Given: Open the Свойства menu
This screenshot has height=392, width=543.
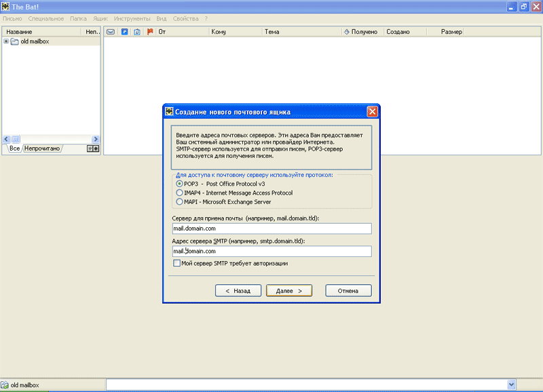Looking at the screenshot, I should tap(185, 19).
